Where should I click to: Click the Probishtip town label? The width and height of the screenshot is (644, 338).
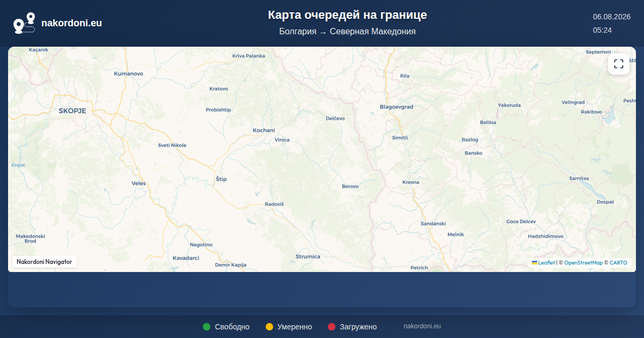tap(218, 110)
